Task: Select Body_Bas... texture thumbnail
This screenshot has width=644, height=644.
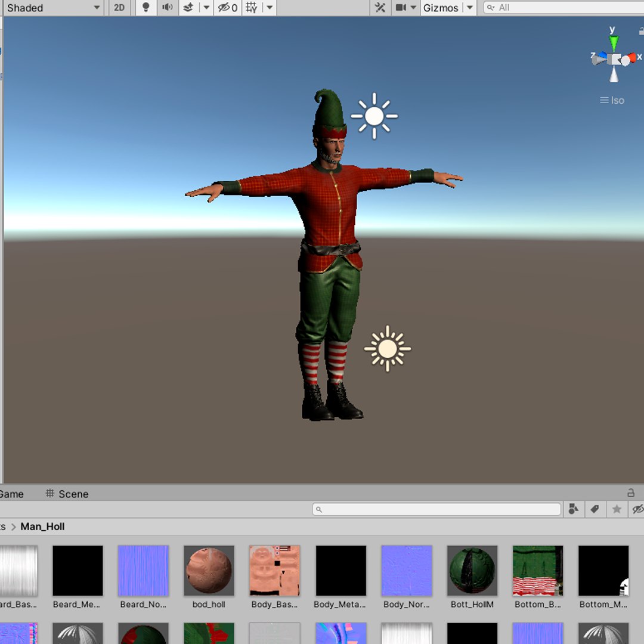Action: click(x=275, y=571)
